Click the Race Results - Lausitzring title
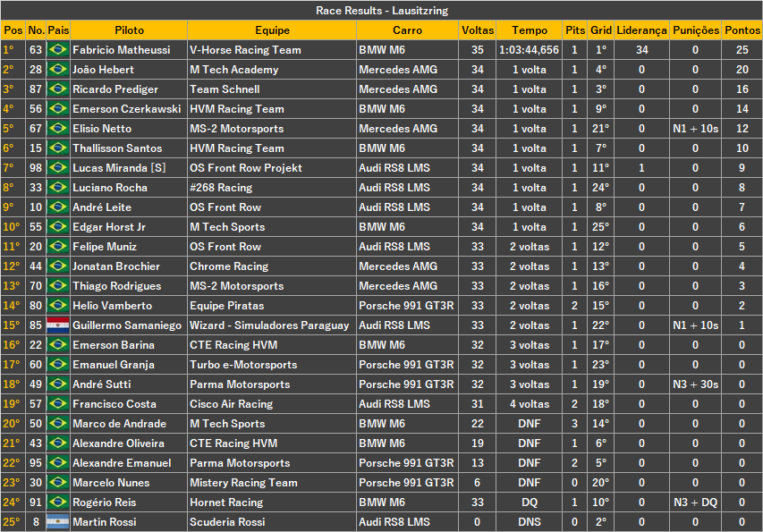This screenshot has height=532, width=763. click(381, 10)
